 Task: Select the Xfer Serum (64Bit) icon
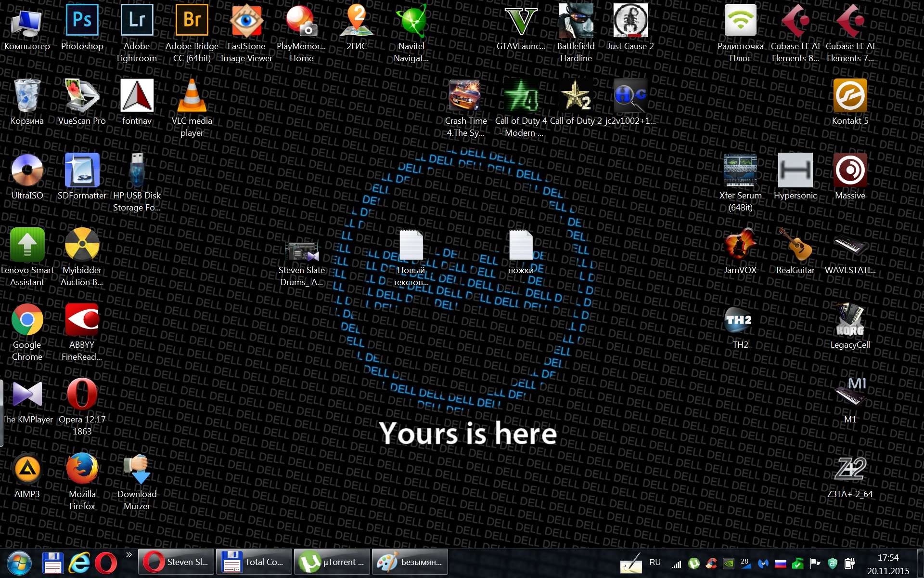(x=740, y=171)
